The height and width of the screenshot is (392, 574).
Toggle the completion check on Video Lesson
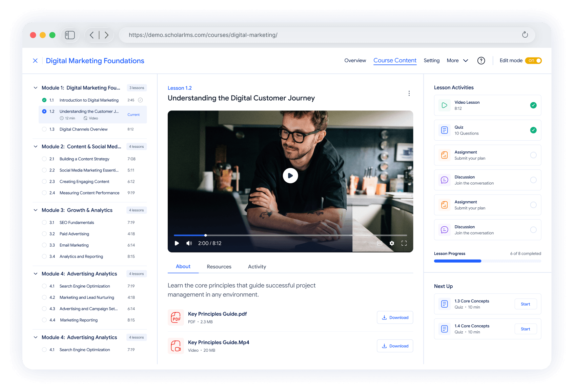tap(533, 105)
